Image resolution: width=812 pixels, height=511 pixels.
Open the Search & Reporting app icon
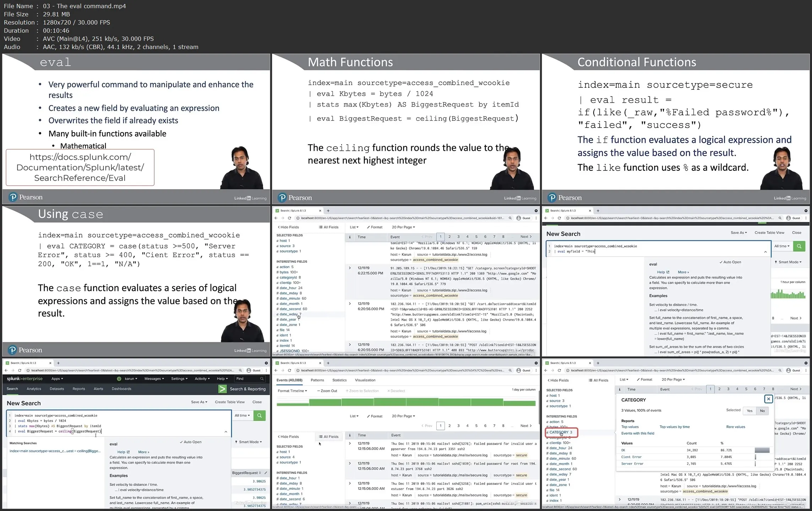click(222, 389)
